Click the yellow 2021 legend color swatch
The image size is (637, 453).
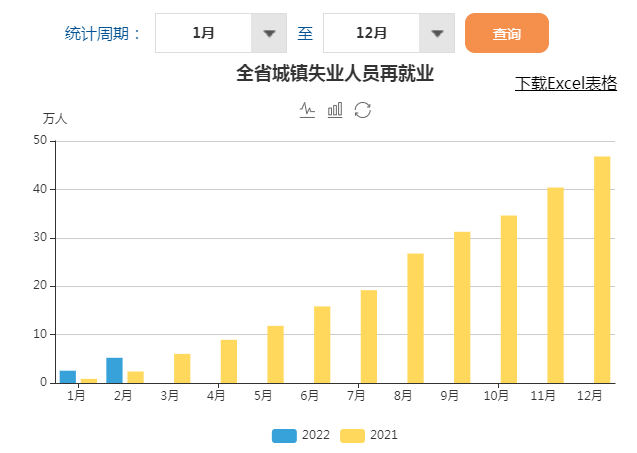pos(352,435)
